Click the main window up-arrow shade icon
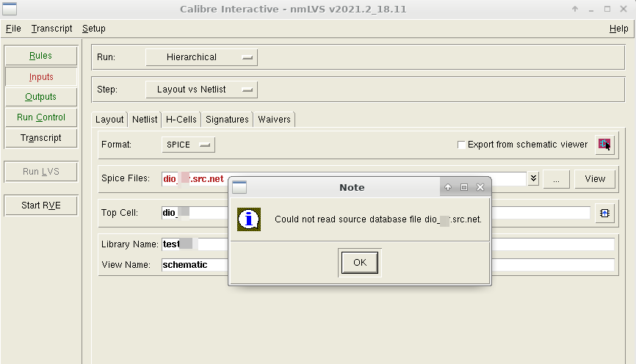The image size is (636, 364). 575,9
